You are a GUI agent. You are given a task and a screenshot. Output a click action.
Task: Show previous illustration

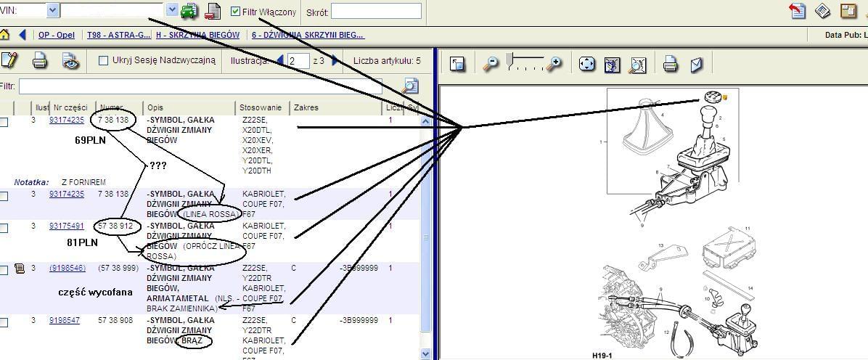click(279, 60)
